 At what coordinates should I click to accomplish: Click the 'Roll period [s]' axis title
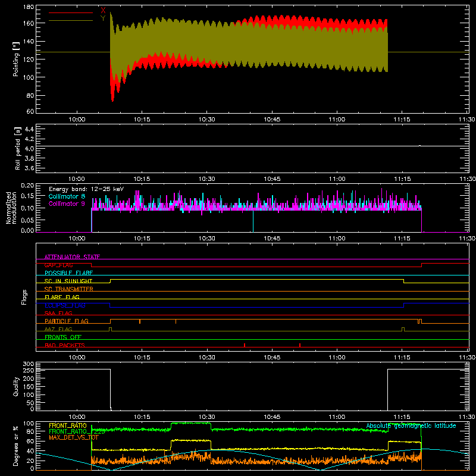tap(18, 148)
